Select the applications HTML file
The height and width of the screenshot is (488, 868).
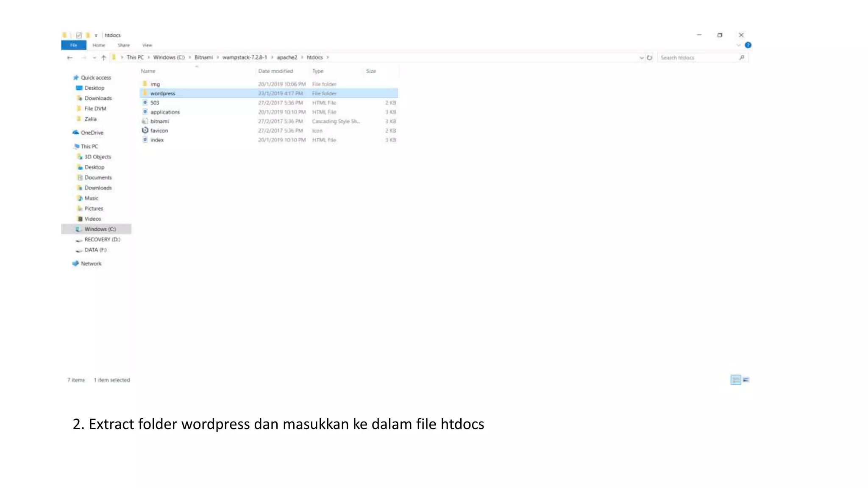pos(269,112)
